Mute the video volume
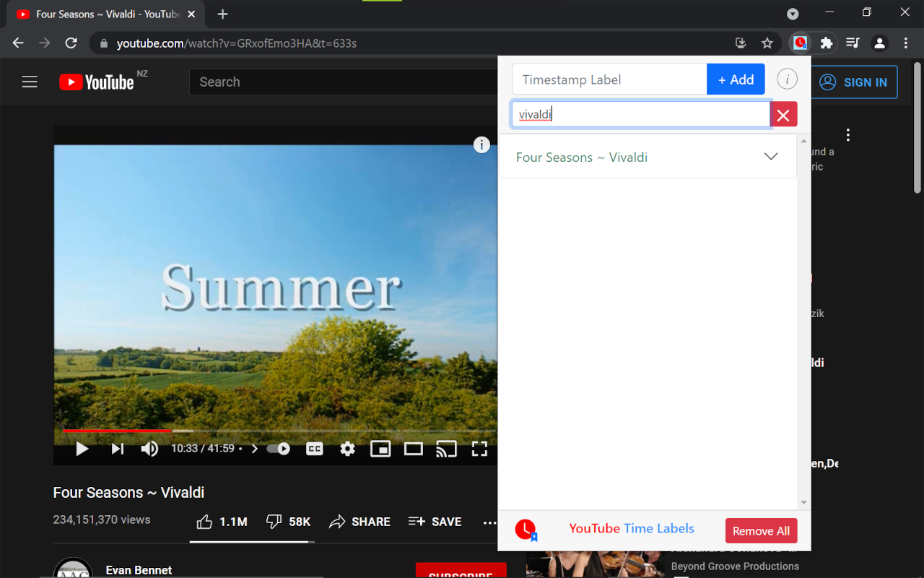 click(x=149, y=449)
